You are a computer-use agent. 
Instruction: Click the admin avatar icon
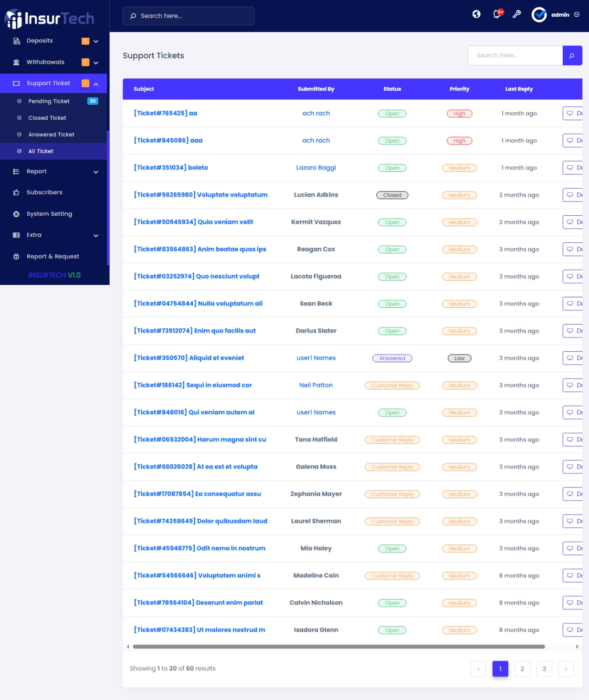pyautogui.click(x=539, y=15)
